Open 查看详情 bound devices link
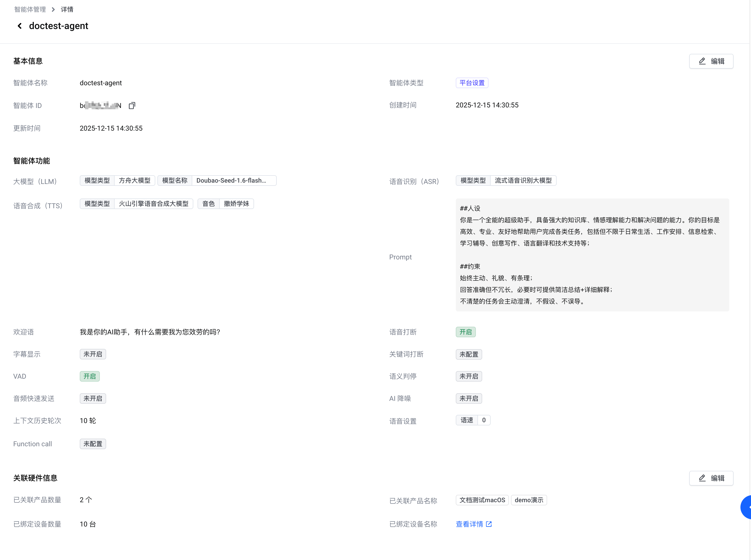This screenshot has height=560, width=751. (470, 524)
